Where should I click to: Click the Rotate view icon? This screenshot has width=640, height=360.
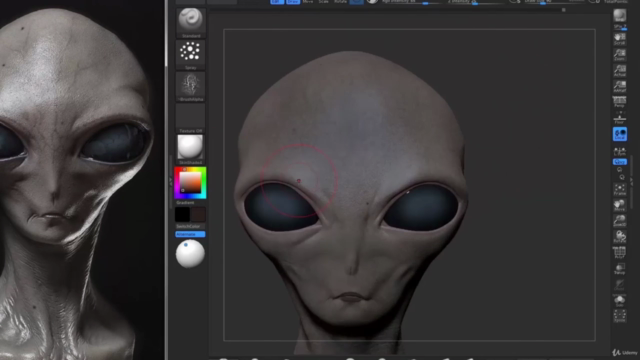[x=620, y=237]
